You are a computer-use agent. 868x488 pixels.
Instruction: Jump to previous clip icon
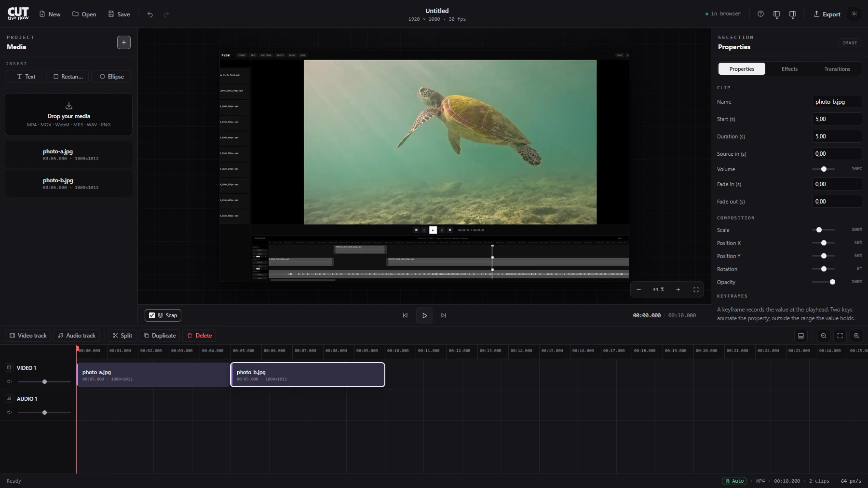(405, 315)
